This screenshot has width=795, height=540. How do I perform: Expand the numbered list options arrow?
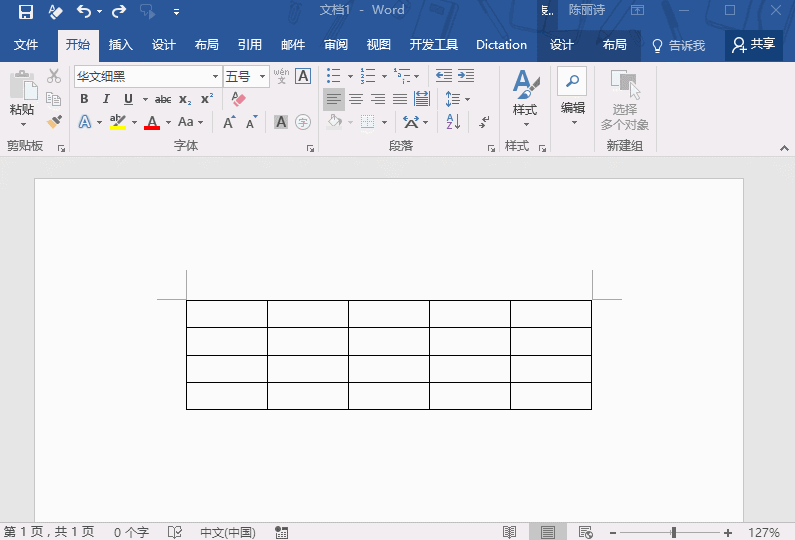tap(384, 77)
